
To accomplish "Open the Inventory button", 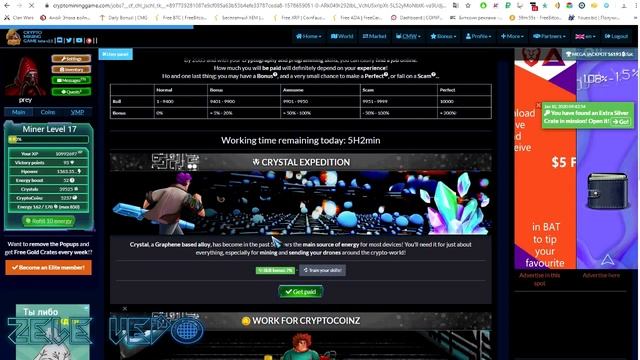I will click(x=71, y=69).
